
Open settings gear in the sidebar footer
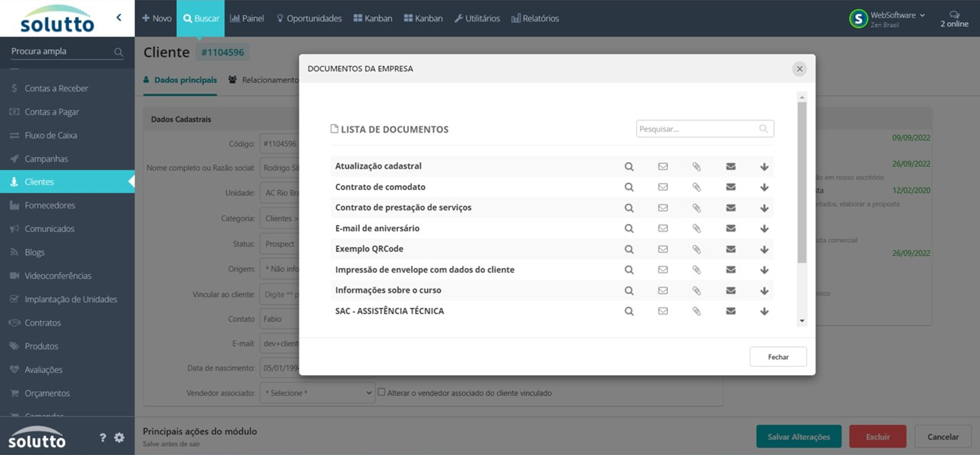point(119,438)
